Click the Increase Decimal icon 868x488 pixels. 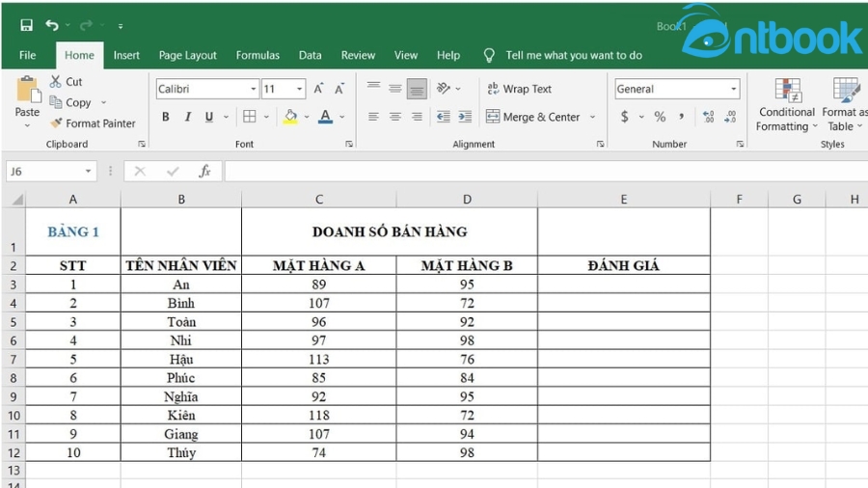pyautogui.click(x=708, y=117)
